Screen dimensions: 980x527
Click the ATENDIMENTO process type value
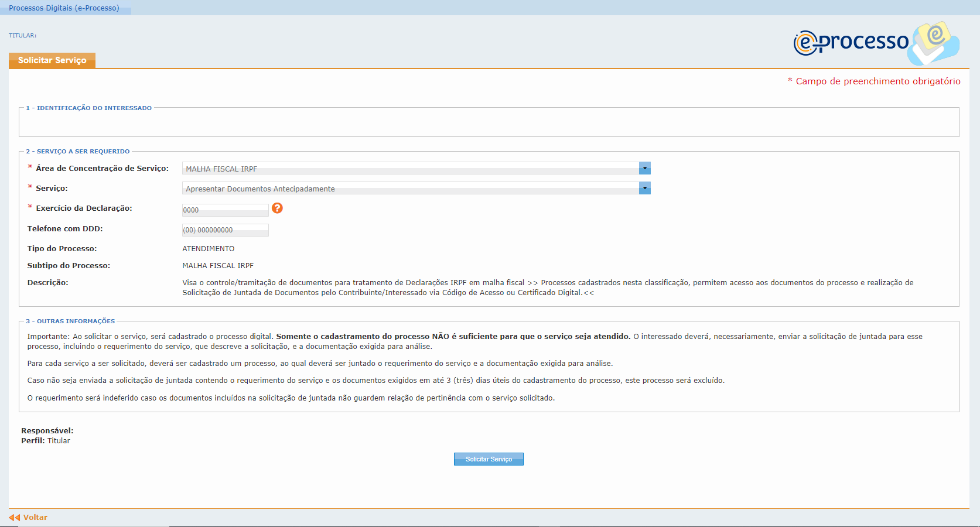[208, 249]
